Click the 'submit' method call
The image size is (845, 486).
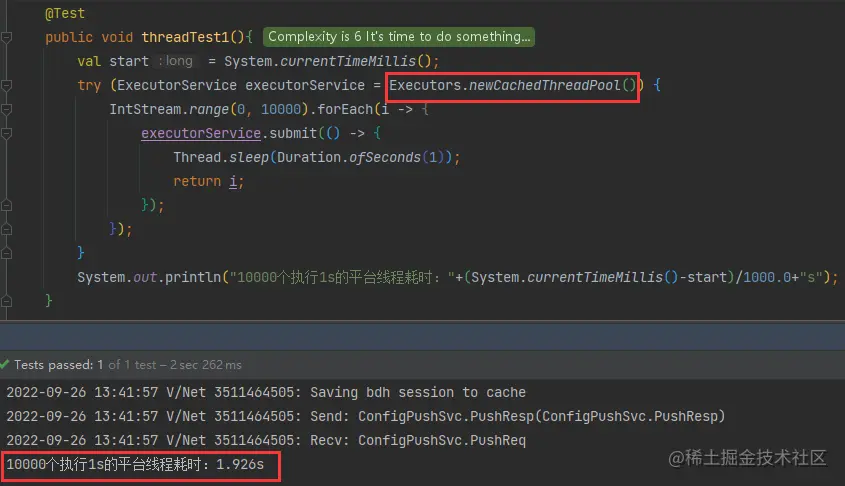pos(293,133)
